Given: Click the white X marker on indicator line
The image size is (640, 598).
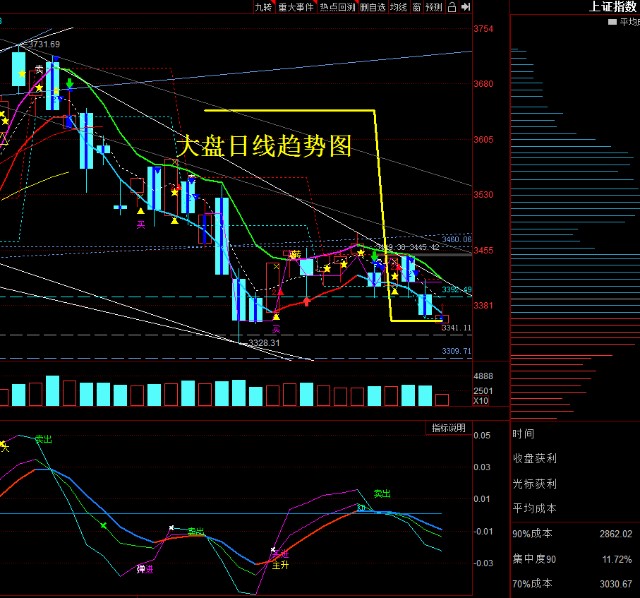Looking at the screenshot, I should click(172, 527).
